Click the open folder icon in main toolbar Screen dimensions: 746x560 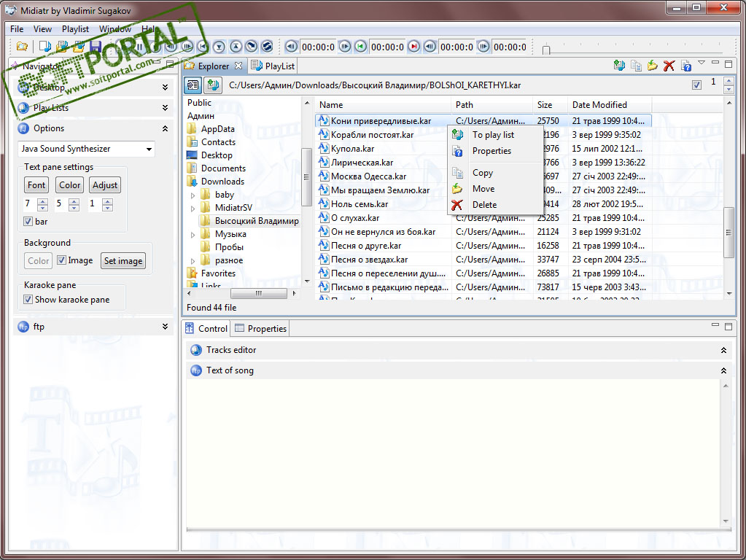pyautogui.click(x=22, y=47)
